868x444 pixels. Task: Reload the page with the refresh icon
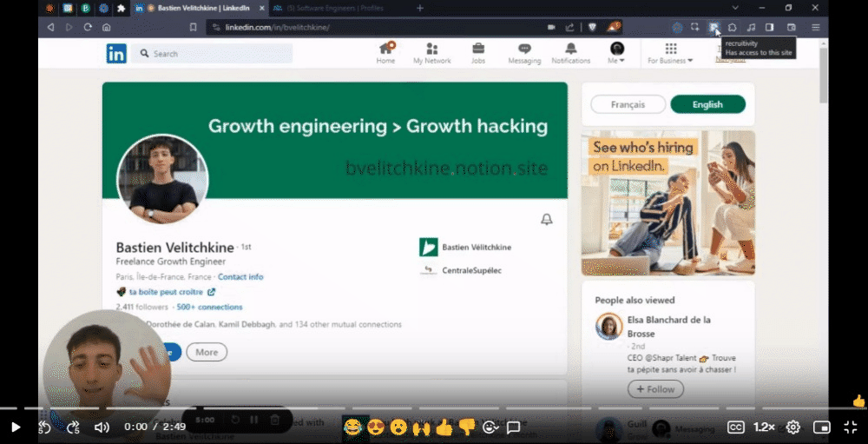pyautogui.click(x=88, y=27)
